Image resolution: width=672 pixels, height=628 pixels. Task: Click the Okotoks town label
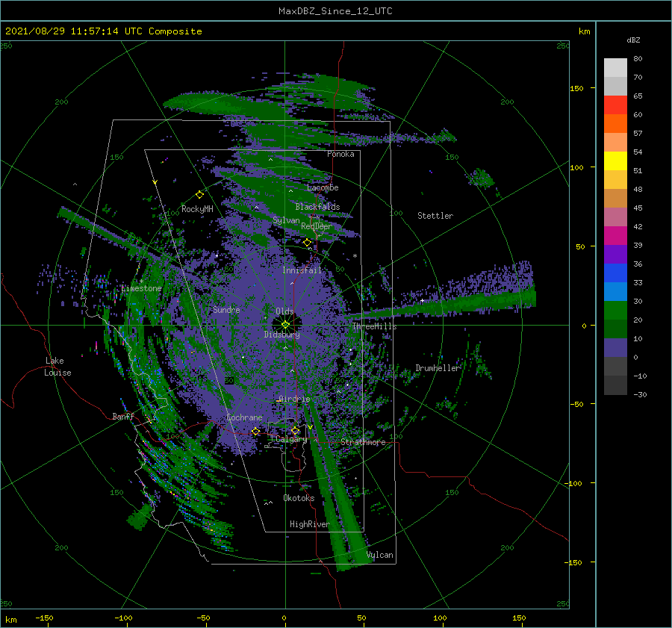(x=299, y=498)
